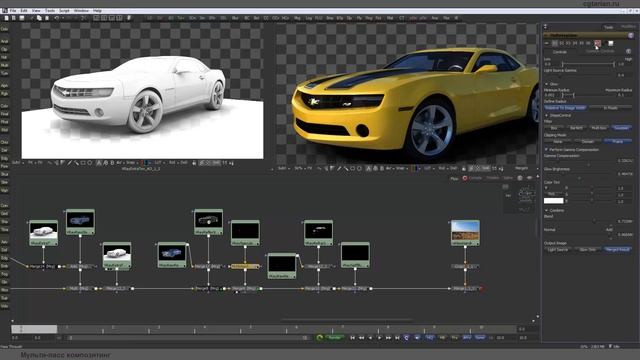The height and width of the screenshot is (360, 640).
Task: Click the Pick color button
Action: pyautogui.click(x=552, y=194)
